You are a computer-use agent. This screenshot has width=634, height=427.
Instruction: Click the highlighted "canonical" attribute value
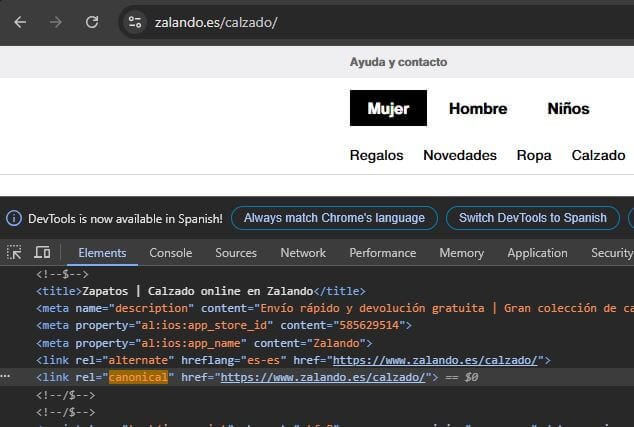(x=138, y=377)
